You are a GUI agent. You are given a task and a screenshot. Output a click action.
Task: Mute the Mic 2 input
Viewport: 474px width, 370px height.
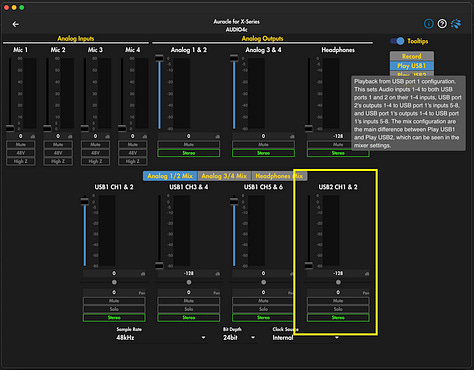click(x=58, y=145)
